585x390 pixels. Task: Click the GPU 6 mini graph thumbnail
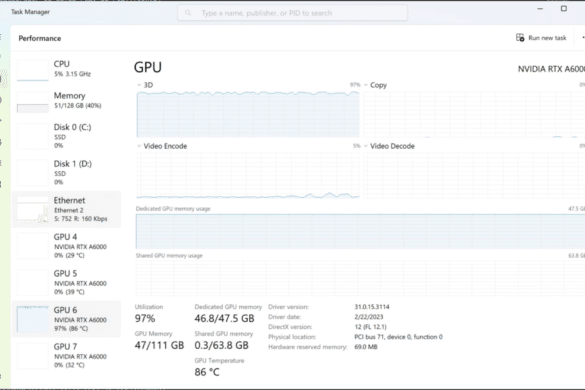point(33,319)
